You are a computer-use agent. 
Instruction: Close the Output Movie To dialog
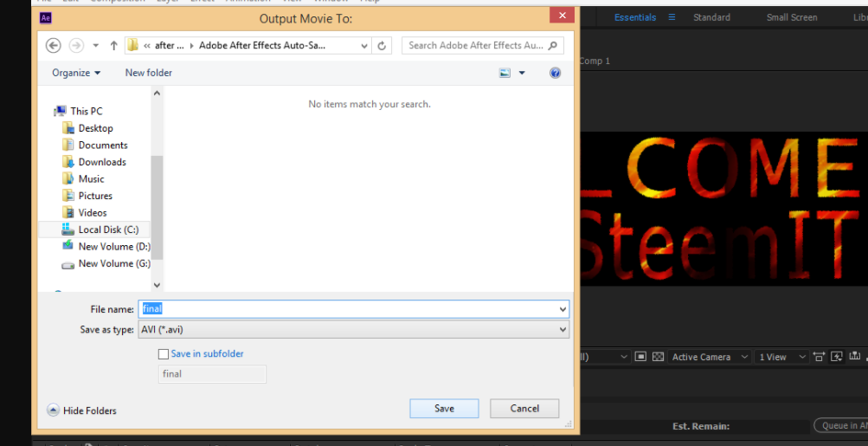(x=562, y=16)
